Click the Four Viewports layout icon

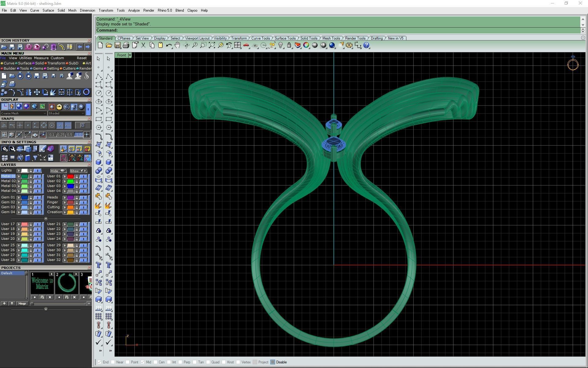[237, 45]
